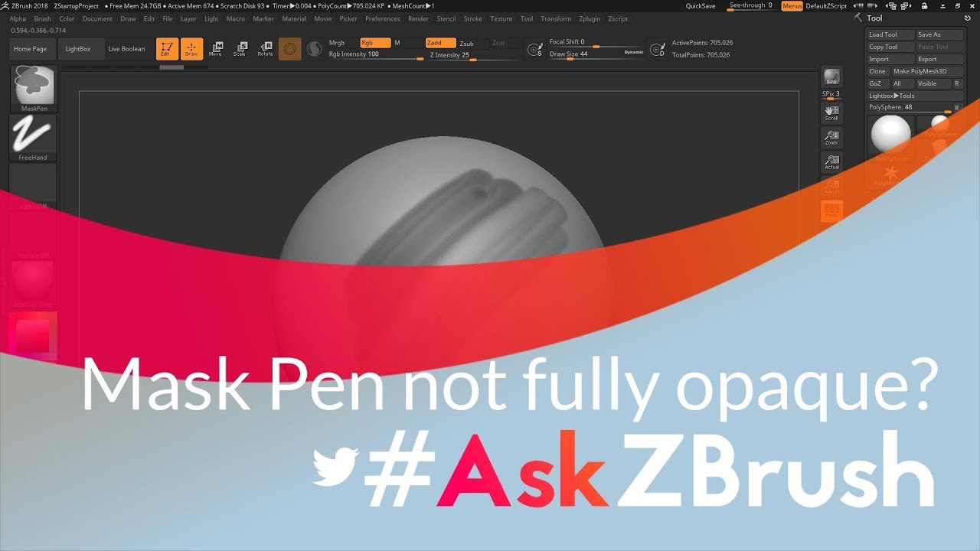Viewport: 980px width, 551px height.
Task: Toggle the Dynamic draw size option
Action: [634, 52]
